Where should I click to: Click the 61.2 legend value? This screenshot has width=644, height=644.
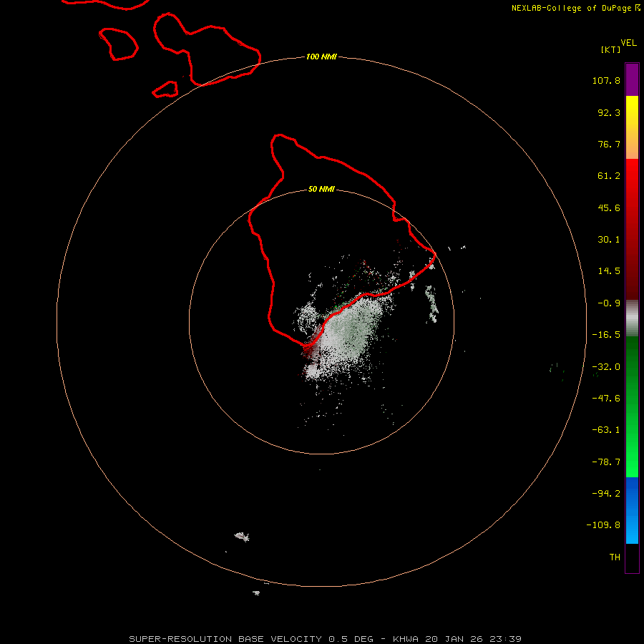609,176
